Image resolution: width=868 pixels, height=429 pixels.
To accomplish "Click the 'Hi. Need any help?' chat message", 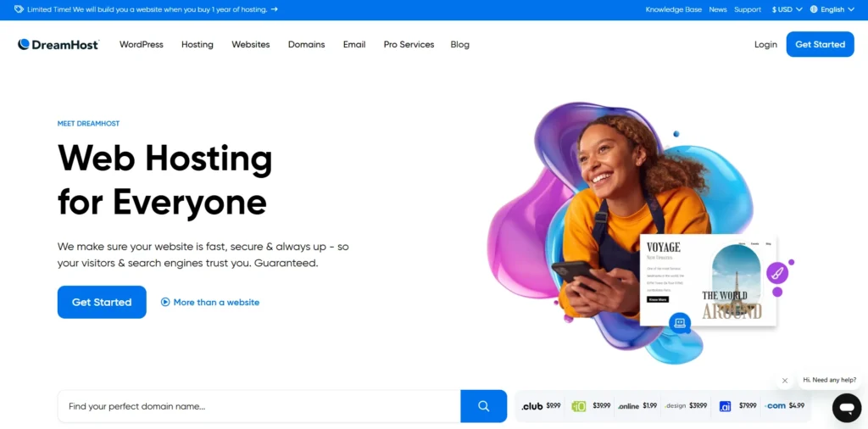I will pyautogui.click(x=830, y=380).
